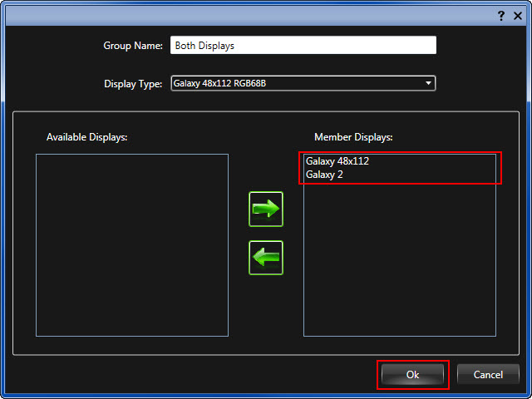Click the green right arrow to add display

266,209
